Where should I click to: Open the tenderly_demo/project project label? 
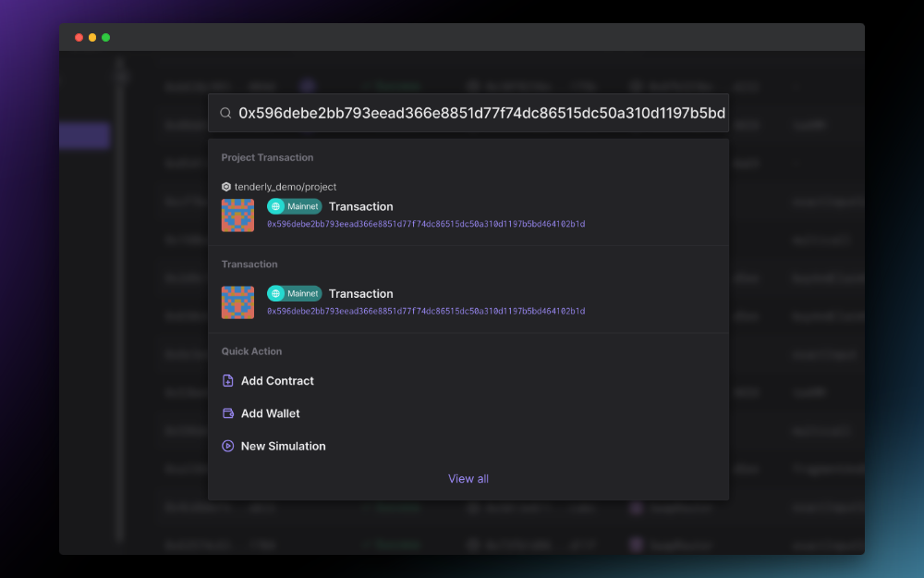286,187
